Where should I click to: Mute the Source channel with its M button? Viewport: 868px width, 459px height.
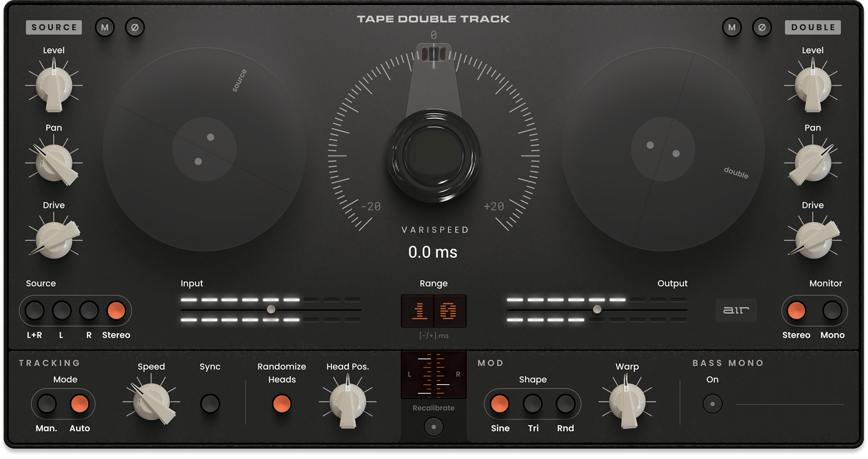click(105, 27)
